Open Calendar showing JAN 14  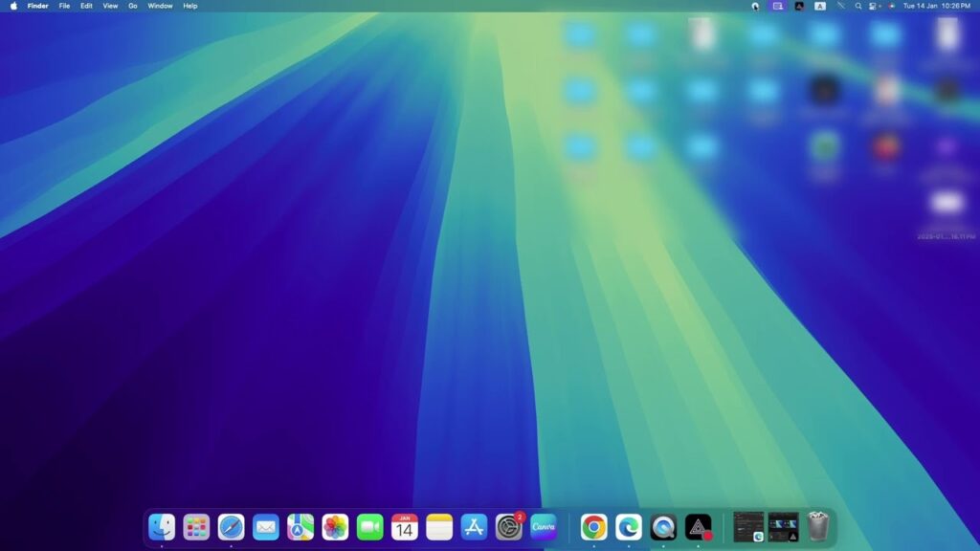[x=405, y=527]
